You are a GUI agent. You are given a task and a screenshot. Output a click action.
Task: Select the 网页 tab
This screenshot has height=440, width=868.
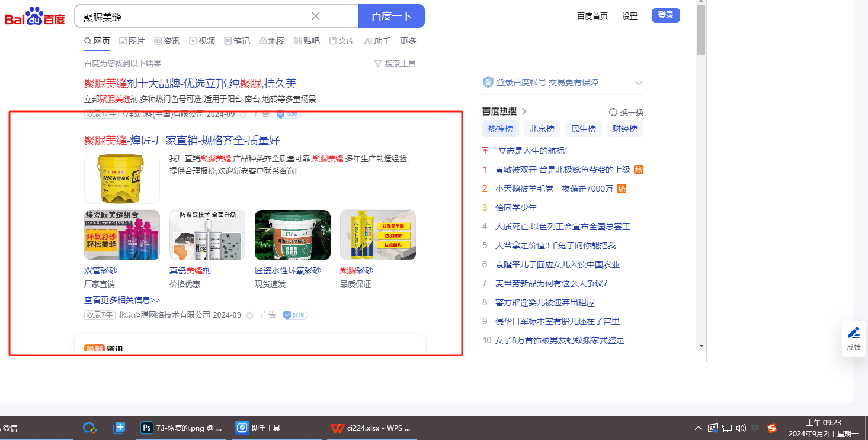tap(97, 41)
